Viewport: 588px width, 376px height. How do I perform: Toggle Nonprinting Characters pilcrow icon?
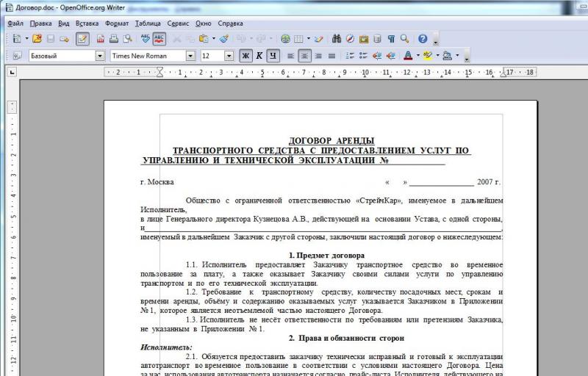391,39
